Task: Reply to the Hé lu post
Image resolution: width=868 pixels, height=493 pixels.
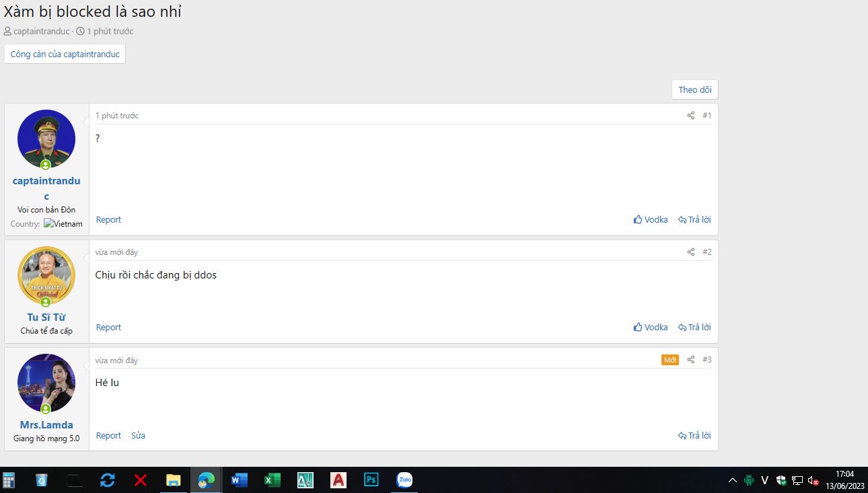Action: pyautogui.click(x=694, y=436)
